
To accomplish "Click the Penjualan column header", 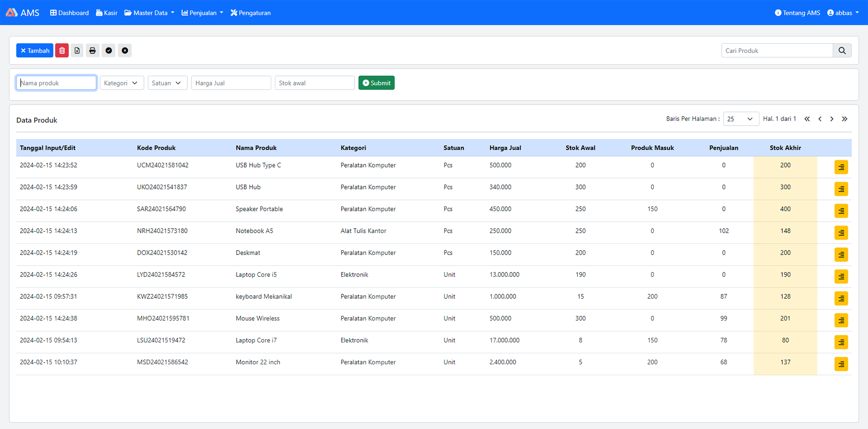I will 724,148.
